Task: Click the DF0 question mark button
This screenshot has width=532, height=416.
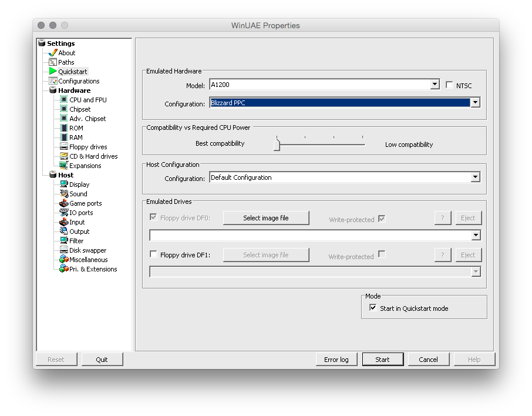Action: click(x=442, y=218)
